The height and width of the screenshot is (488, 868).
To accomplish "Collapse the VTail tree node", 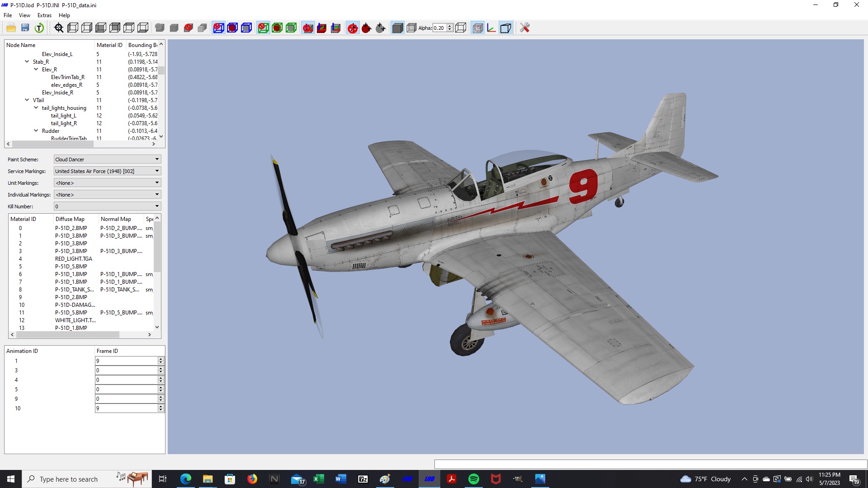I will [27, 100].
